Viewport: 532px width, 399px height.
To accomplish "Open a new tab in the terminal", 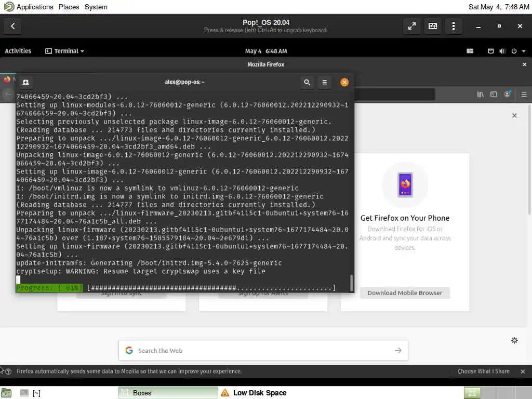I will (26, 82).
